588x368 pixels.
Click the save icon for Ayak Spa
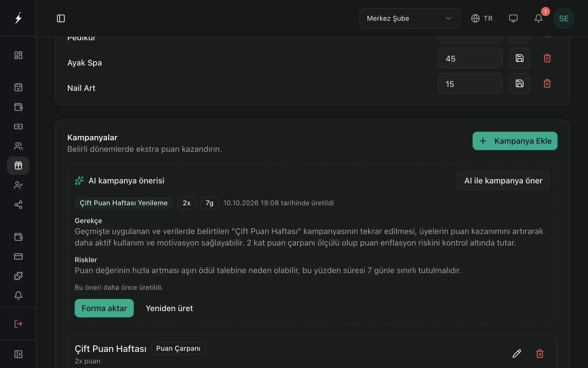[519, 58]
